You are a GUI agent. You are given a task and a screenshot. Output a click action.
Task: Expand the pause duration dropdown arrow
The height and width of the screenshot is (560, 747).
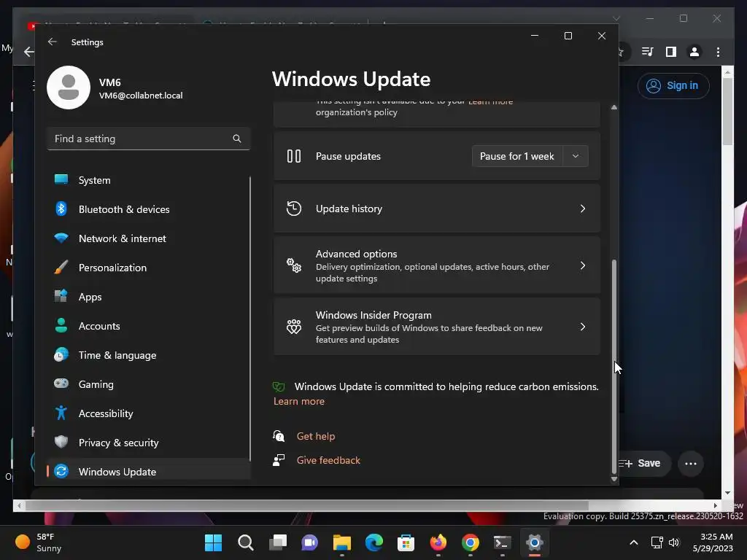pyautogui.click(x=576, y=156)
